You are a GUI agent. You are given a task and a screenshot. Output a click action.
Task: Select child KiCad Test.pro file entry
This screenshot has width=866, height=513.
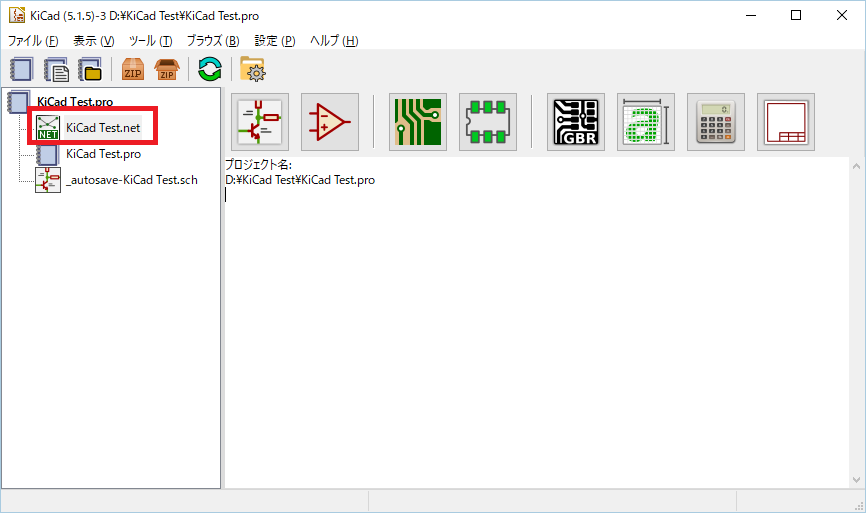[103, 154]
